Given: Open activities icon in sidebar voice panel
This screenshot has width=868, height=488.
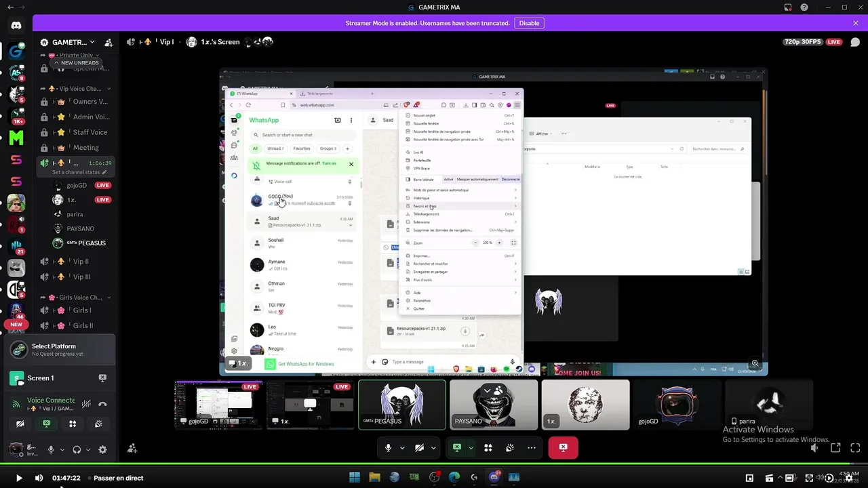Looking at the screenshot, I should click(x=73, y=424).
